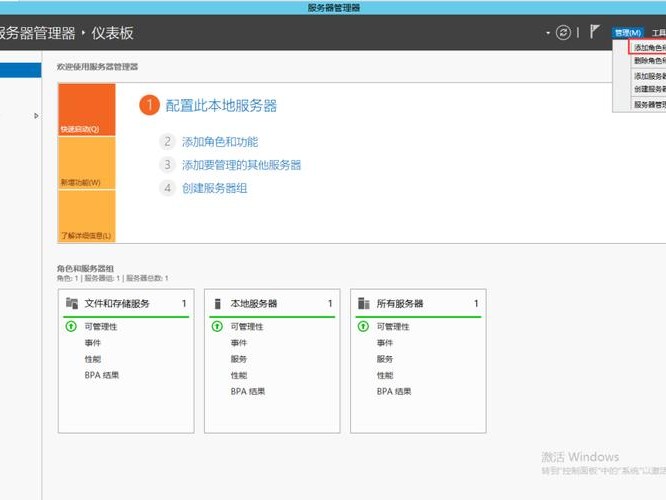Open BPA 结果 in 本地服务器 tile

point(248,391)
